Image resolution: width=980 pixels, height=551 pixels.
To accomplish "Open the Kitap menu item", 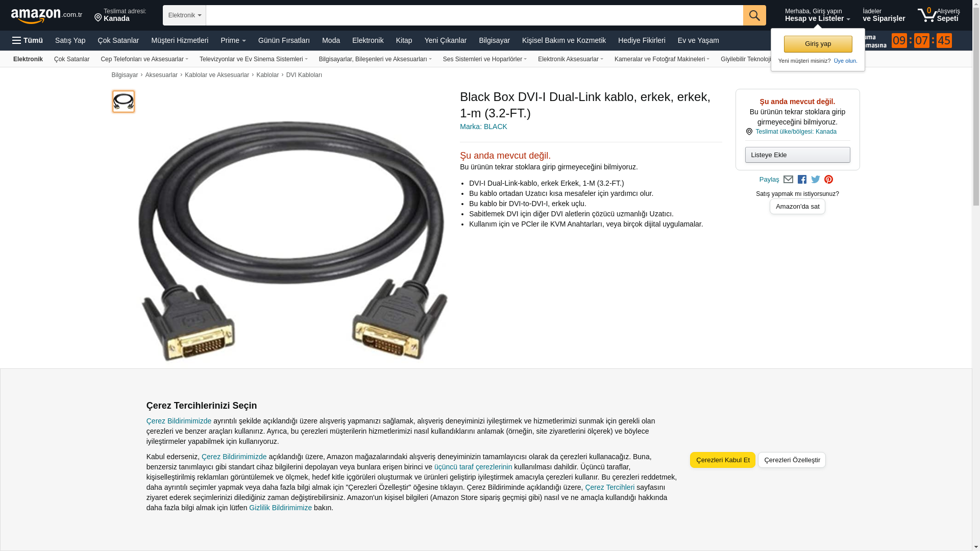I will 404,40.
